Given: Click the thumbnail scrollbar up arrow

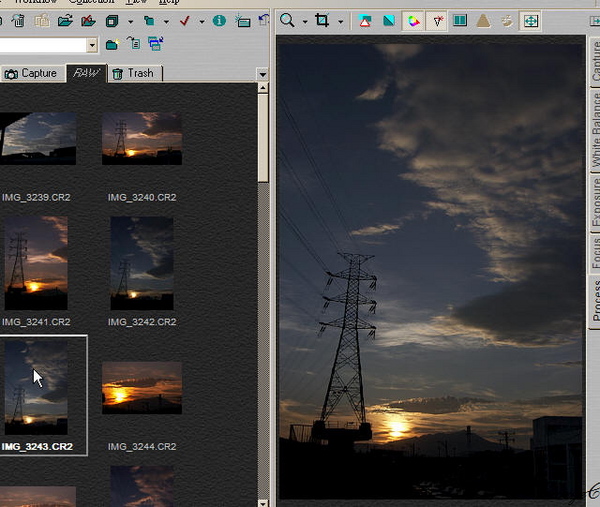Looking at the screenshot, I should click(263, 88).
